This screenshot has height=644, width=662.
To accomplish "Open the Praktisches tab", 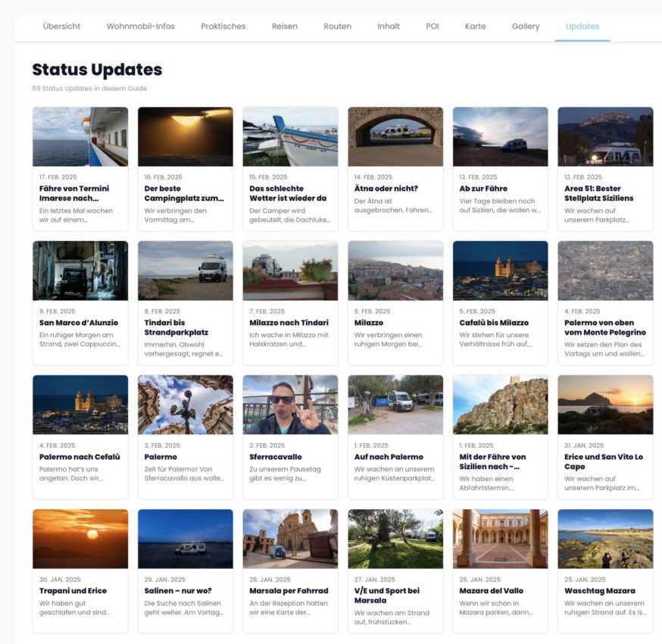I will click(x=223, y=26).
